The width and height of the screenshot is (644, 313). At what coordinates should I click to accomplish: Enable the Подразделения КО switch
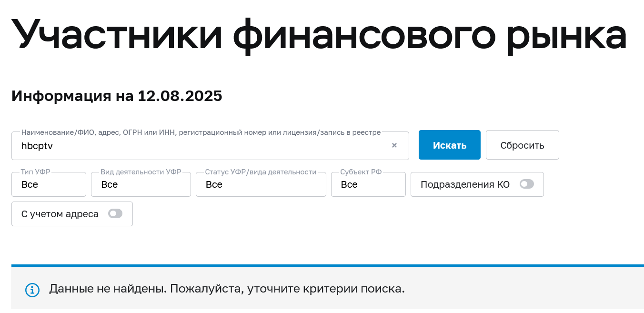(526, 184)
